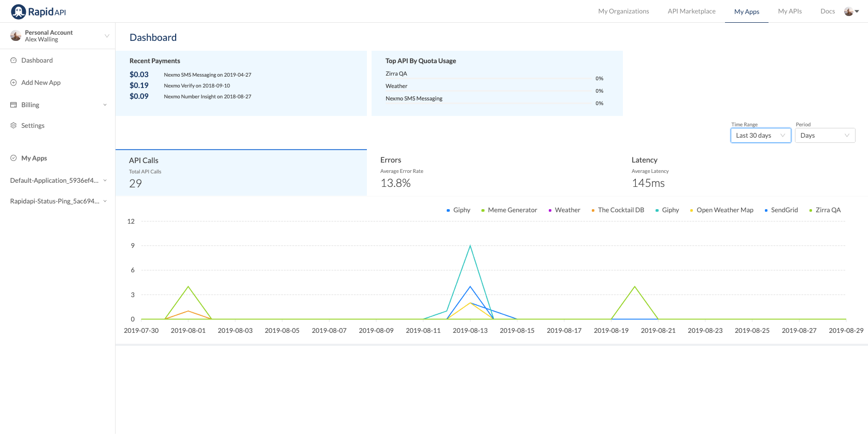Click Weather quota usage bar
868x439 pixels.
point(488,91)
